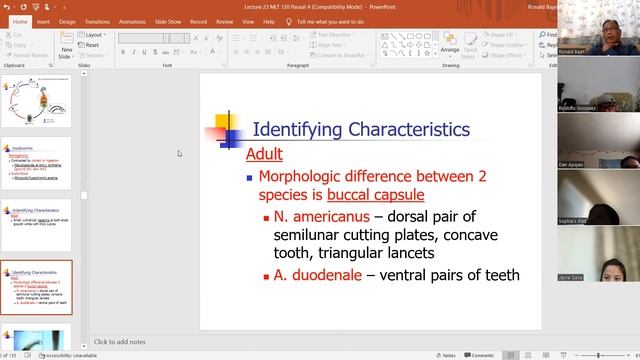
Task: Click the Align Text button
Action: pos(328,45)
